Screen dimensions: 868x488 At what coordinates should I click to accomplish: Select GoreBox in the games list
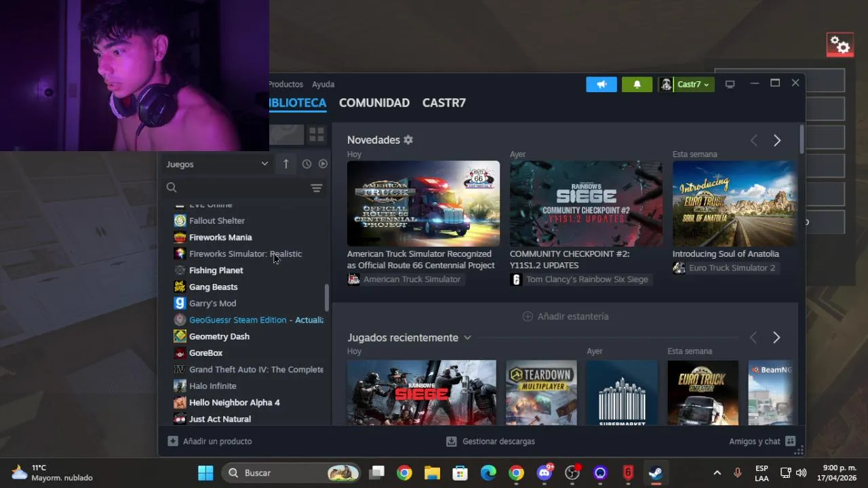tap(205, 353)
